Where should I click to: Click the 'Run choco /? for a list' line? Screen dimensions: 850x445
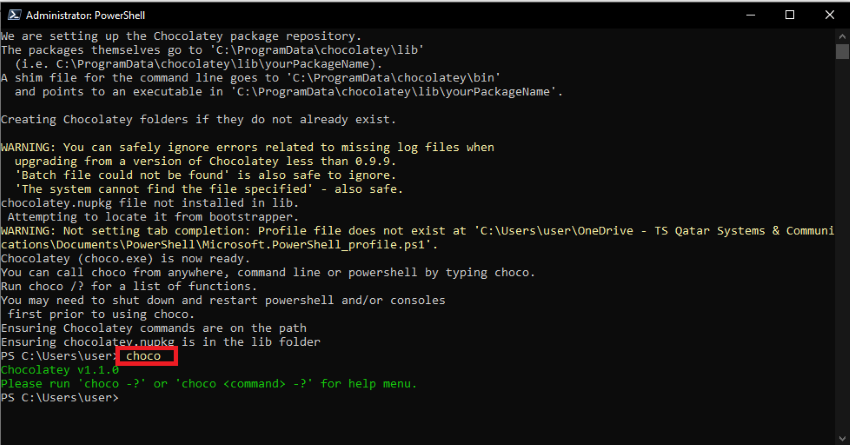click(x=129, y=286)
